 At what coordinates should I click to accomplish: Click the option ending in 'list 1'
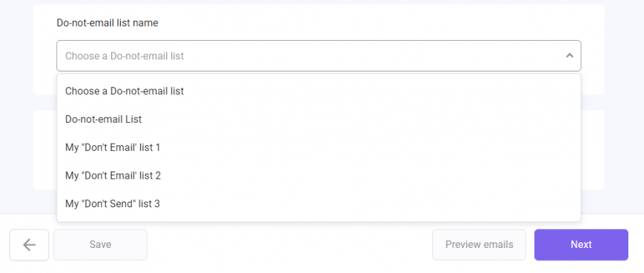pyautogui.click(x=318, y=147)
